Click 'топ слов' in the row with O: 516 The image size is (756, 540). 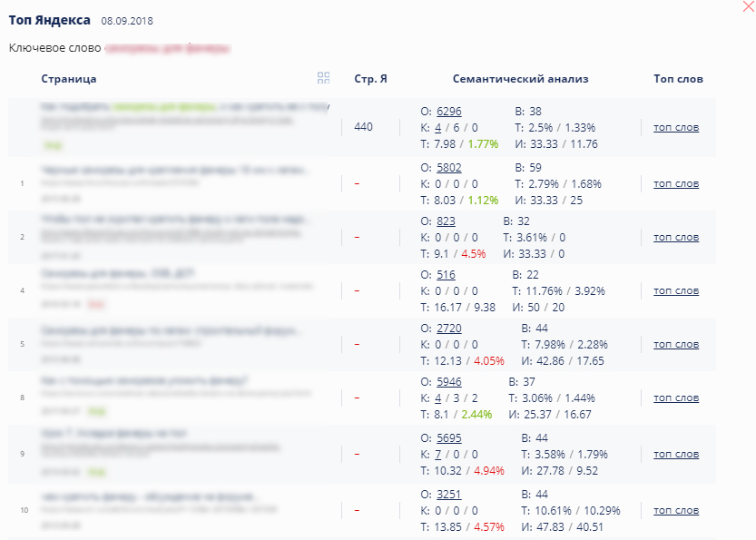pos(676,291)
